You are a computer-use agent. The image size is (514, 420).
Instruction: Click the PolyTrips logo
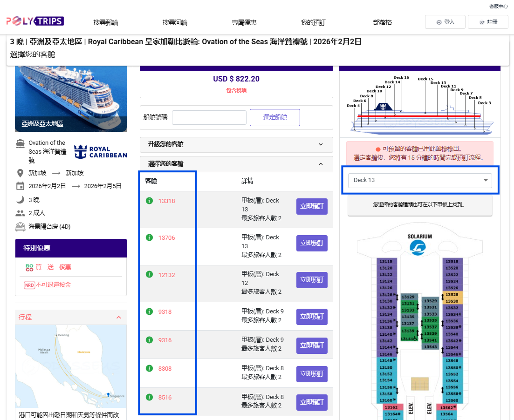pyautogui.click(x=35, y=21)
